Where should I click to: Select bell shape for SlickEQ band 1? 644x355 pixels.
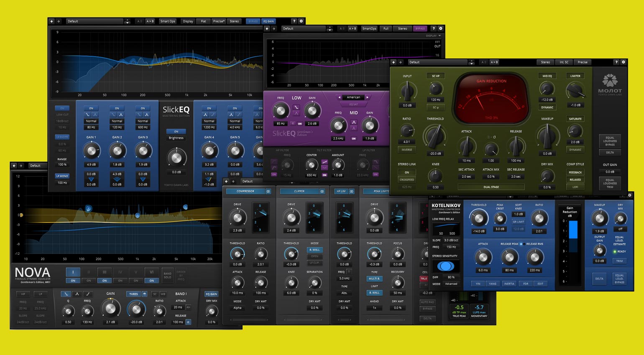[x=95, y=114]
